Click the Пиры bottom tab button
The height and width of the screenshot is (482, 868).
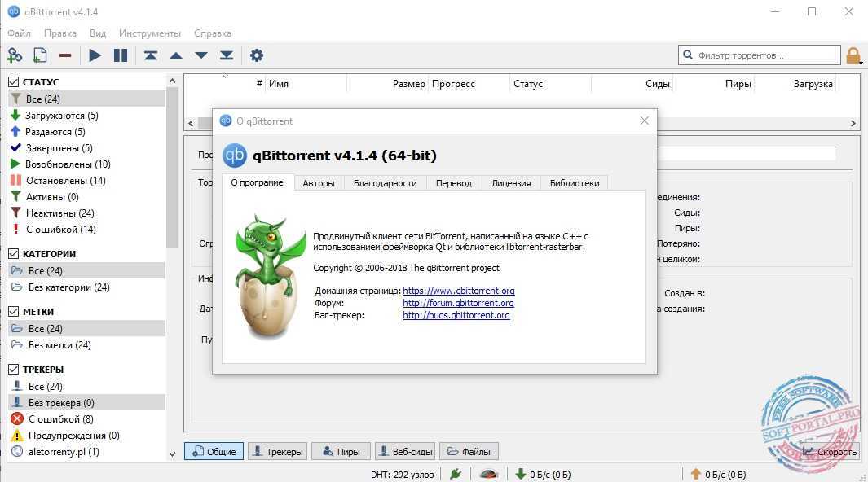(341, 451)
